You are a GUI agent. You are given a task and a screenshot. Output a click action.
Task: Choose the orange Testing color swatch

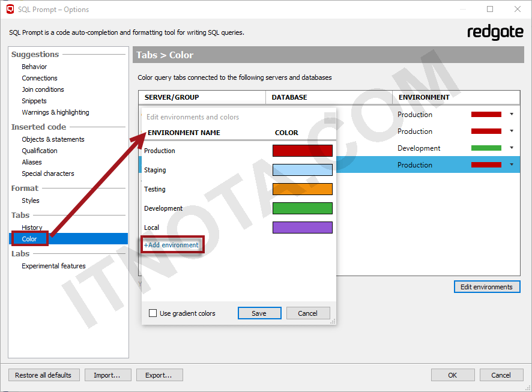[302, 189]
